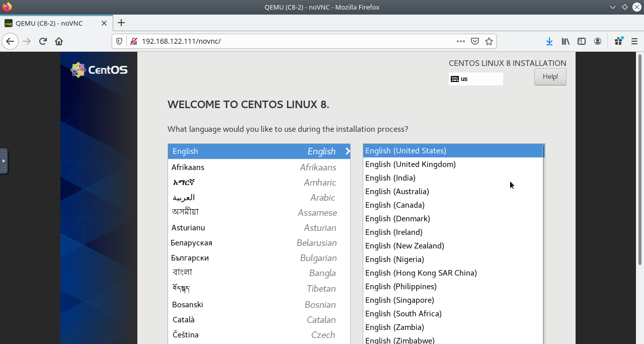Image resolution: width=644 pixels, height=344 pixels.
Task: Open a new browser tab
Action: [121, 23]
